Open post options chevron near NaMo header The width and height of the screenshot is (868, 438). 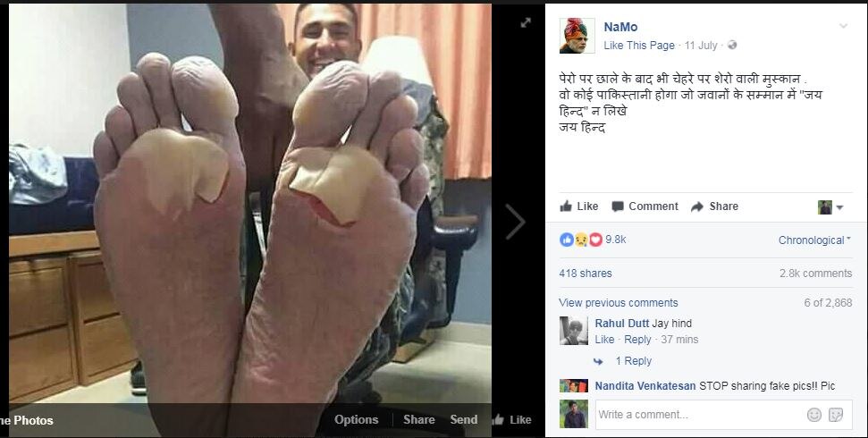pos(843,26)
